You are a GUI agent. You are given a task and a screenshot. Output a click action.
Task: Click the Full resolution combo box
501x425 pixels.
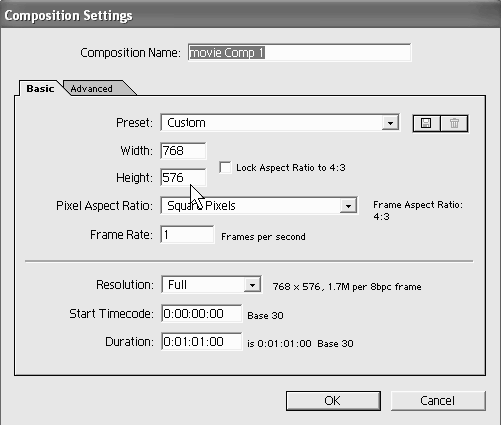(211, 285)
